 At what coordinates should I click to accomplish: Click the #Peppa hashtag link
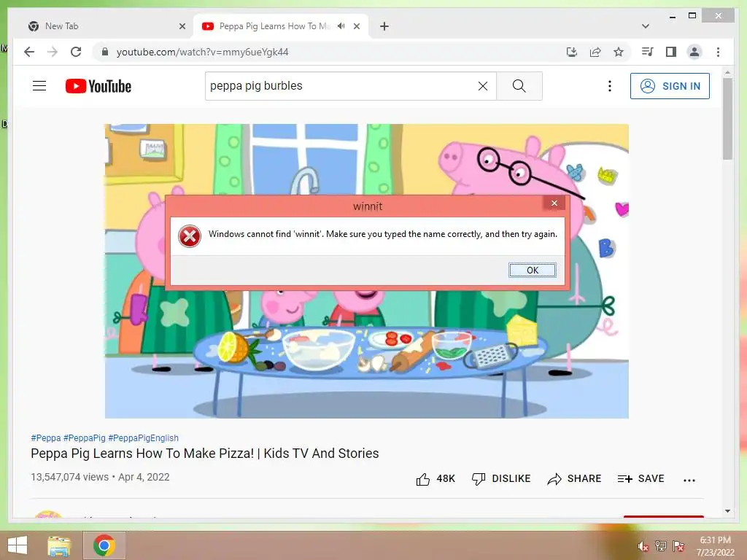tap(46, 437)
